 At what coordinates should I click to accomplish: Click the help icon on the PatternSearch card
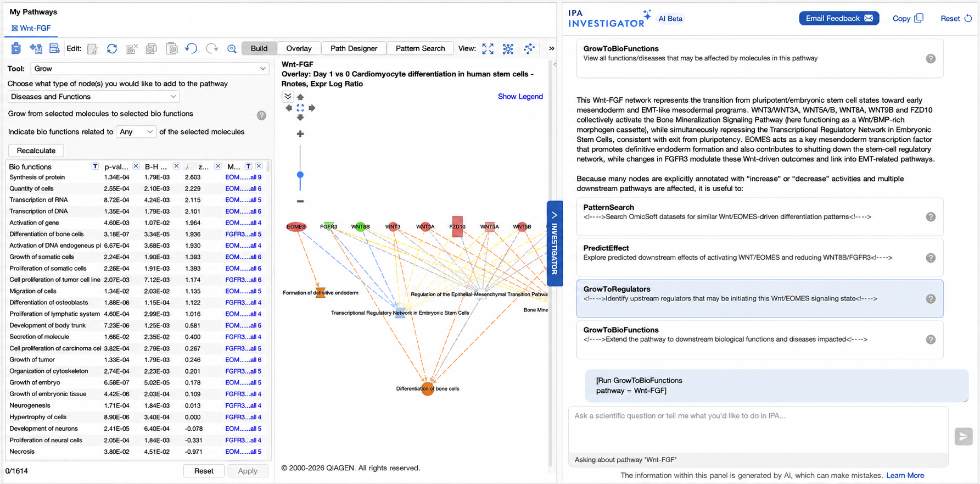[931, 217]
